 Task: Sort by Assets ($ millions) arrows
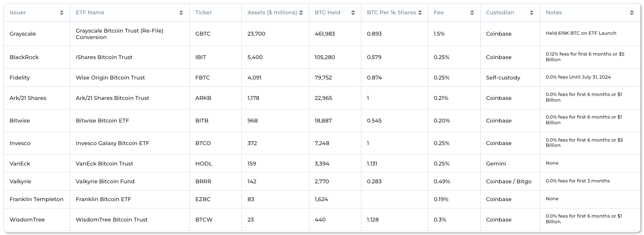coord(301,13)
